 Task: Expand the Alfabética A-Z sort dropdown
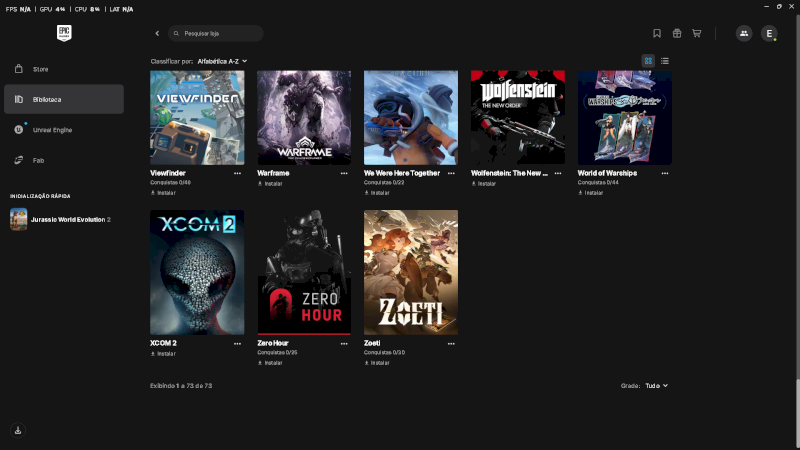click(222, 61)
